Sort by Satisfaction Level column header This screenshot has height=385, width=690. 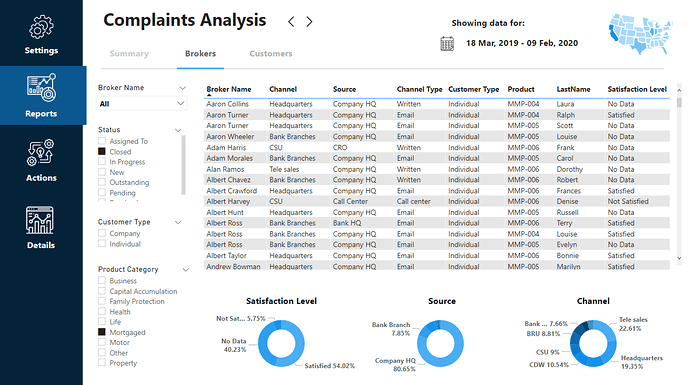click(x=637, y=89)
